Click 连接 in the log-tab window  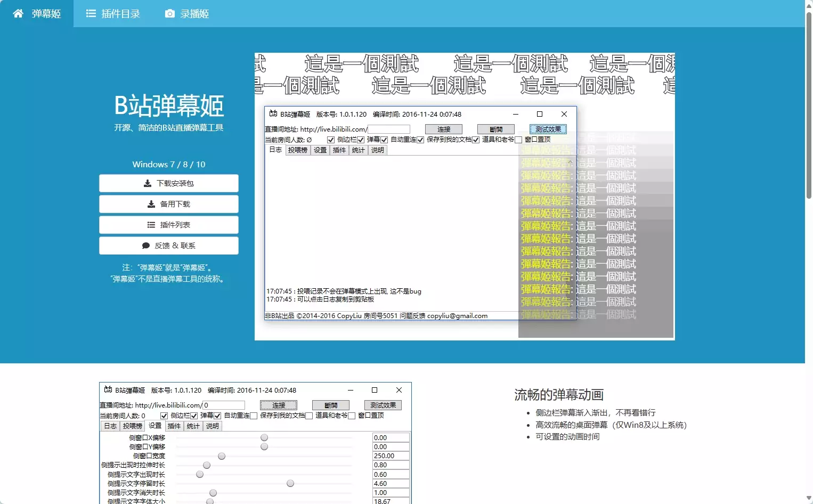pos(444,129)
